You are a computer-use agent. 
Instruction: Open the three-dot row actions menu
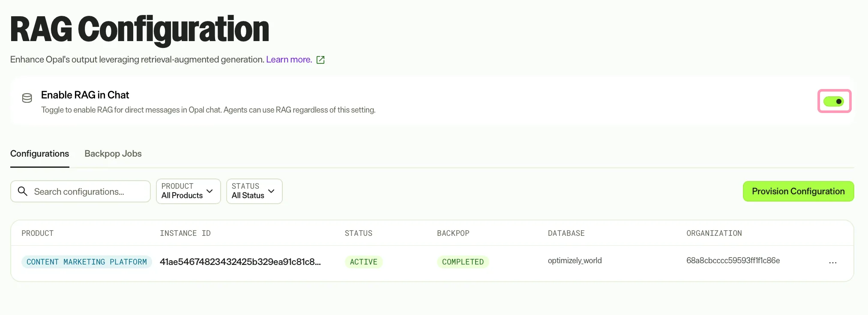[x=832, y=262]
